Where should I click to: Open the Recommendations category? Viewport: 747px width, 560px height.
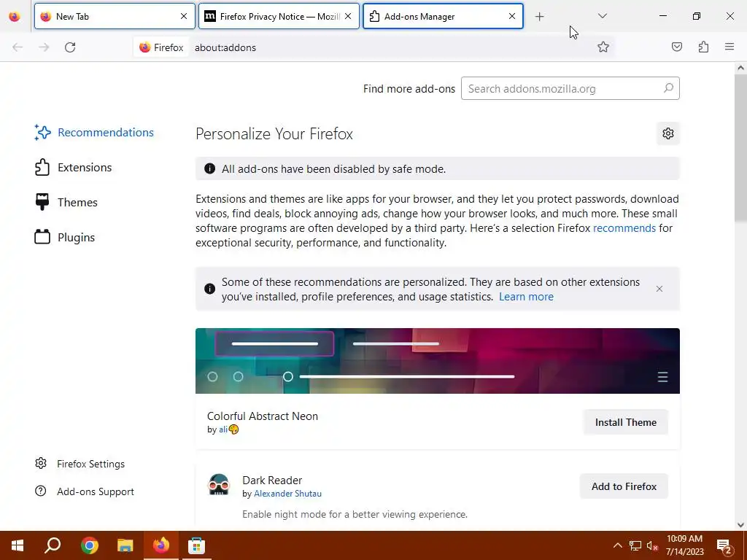click(x=94, y=133)
